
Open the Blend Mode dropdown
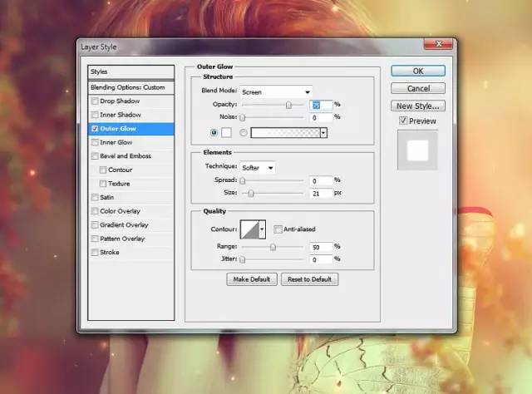275,91
